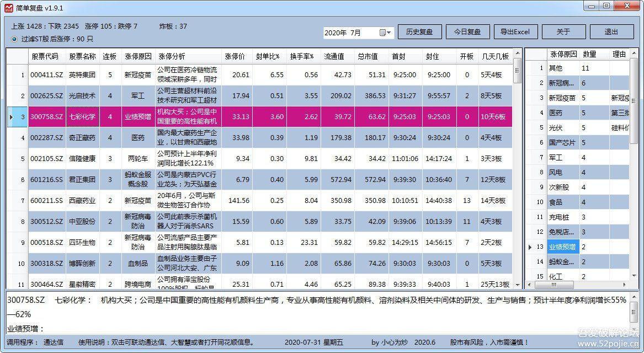644x353 pixels.
Task: Select the 过滤ST股后涨停 radio button
Action: click(14, 39)
